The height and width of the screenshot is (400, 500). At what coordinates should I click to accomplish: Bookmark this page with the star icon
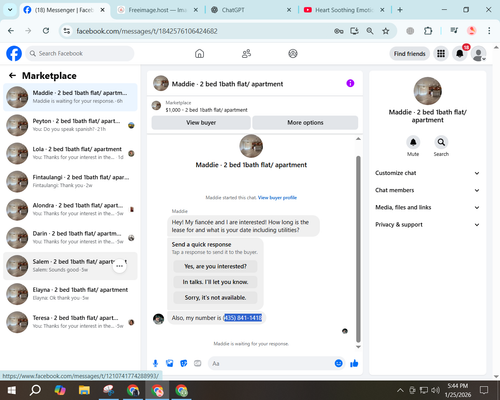pos(386,31)
